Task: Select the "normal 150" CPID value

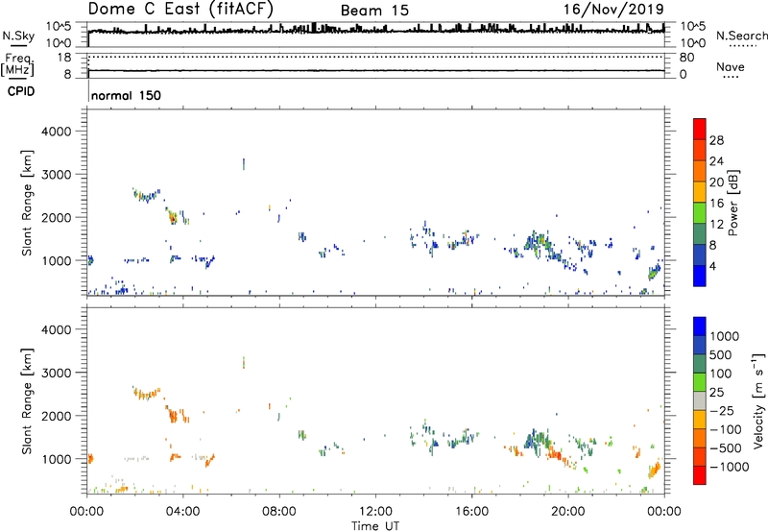Action: pyautogui.click(x=126, y=95)
